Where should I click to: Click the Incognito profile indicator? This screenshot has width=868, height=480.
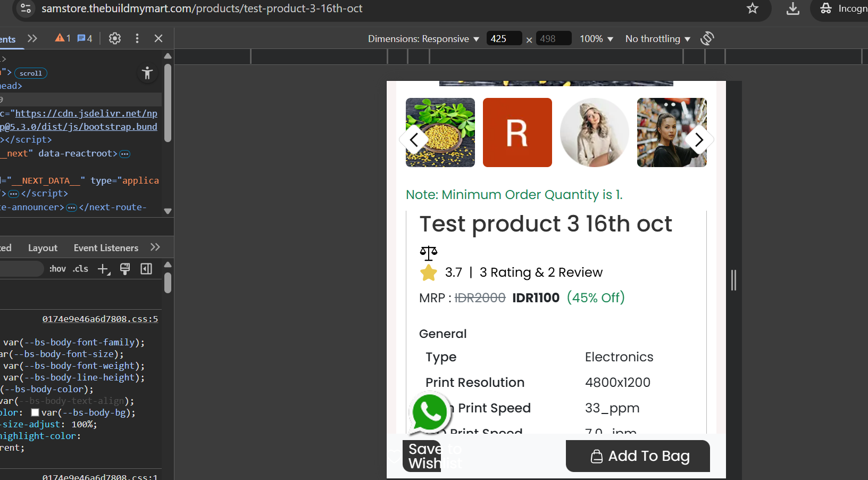[841, 9]
